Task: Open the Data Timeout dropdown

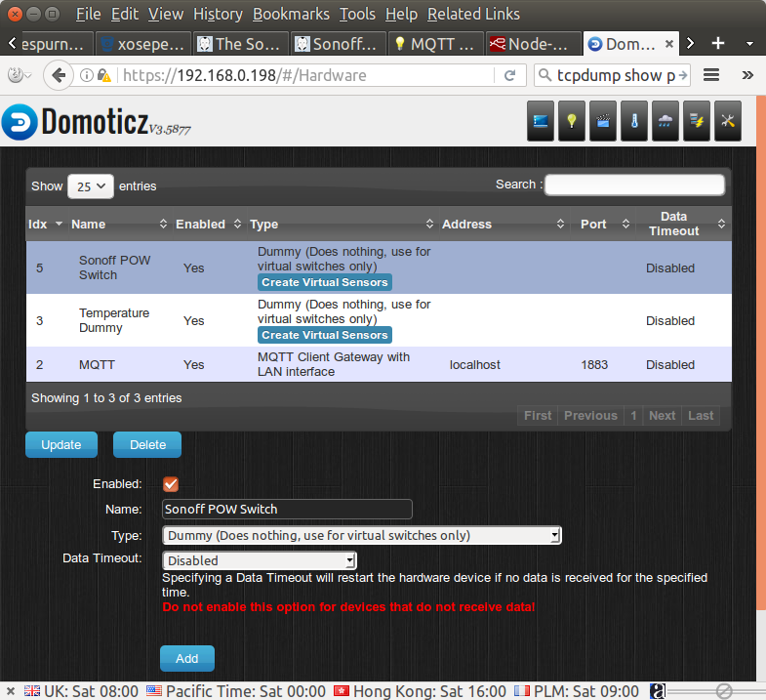Action: 259,560
